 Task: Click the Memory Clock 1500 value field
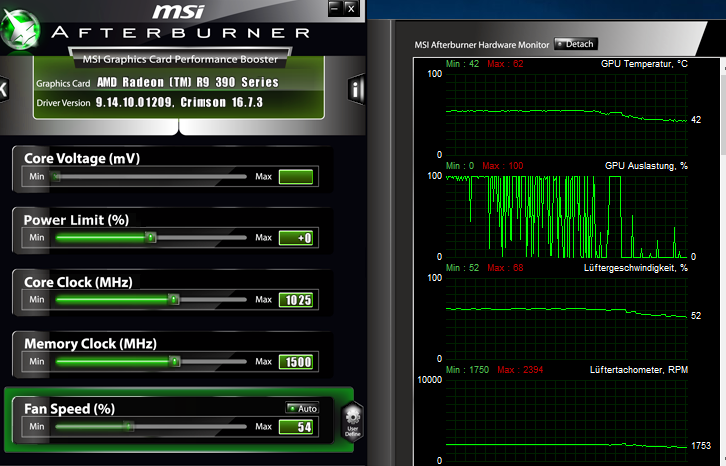click(296, 362)
